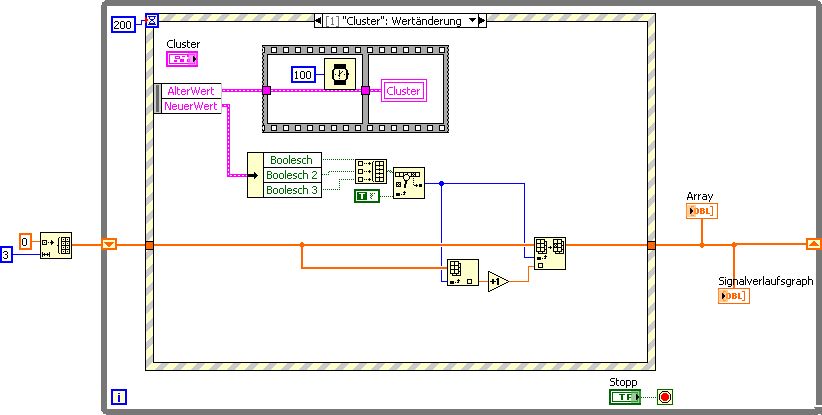The height and width of the screenshot is (415, 822).
Task: Select the Cluster local variable
Action: pyautogui.click(x=404, y=91)
